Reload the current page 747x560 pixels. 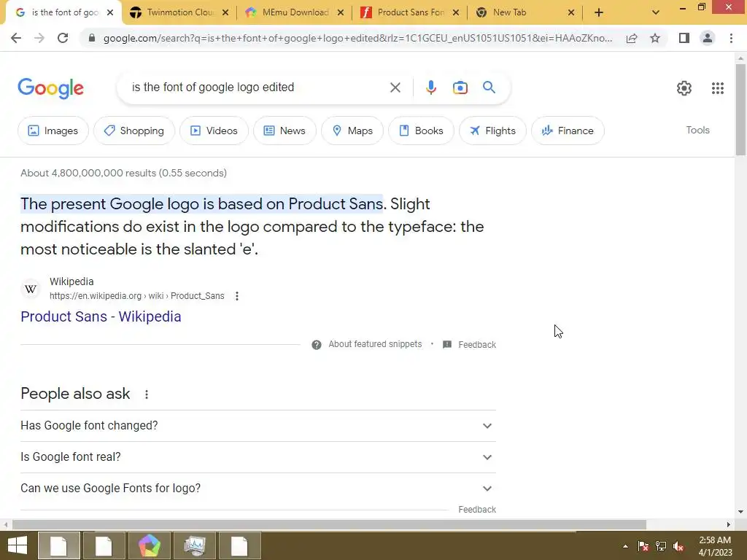(x=63, y=38)
